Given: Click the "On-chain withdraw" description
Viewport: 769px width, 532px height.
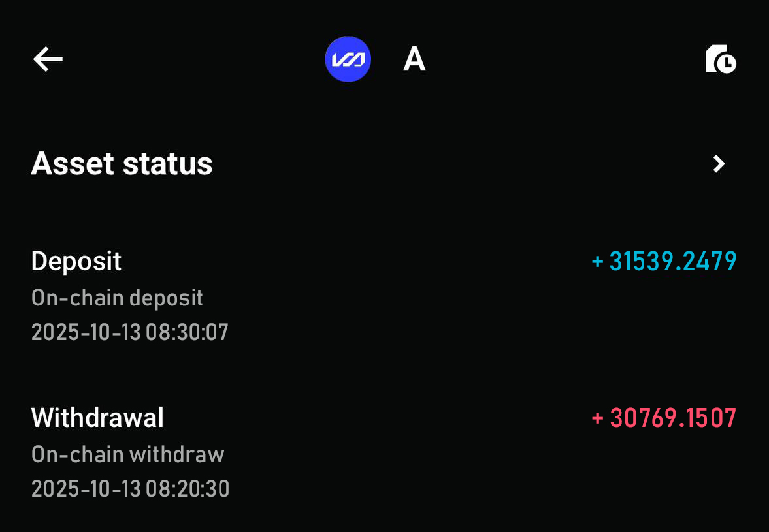Looking at the screenshot, I should point(127,454).
